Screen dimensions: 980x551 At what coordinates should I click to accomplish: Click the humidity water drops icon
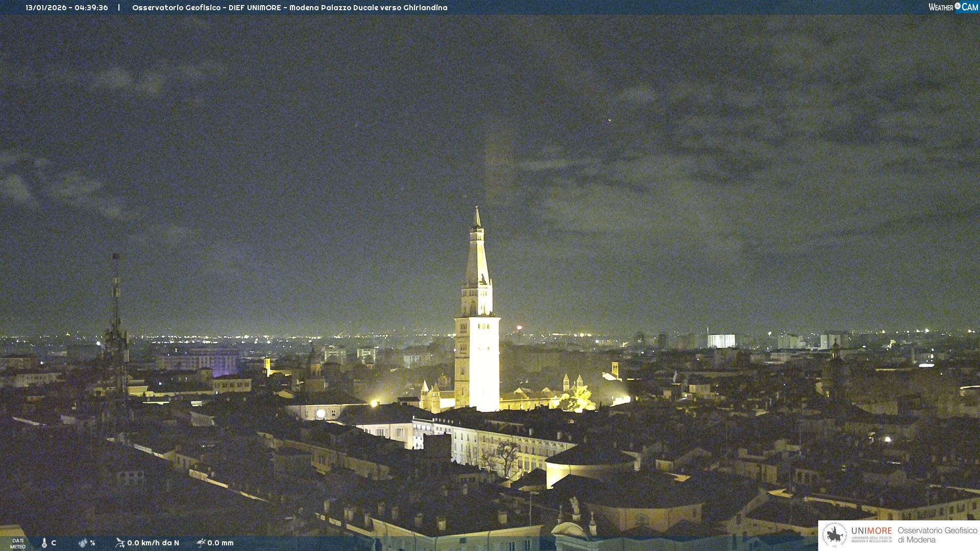coord(83,543)
